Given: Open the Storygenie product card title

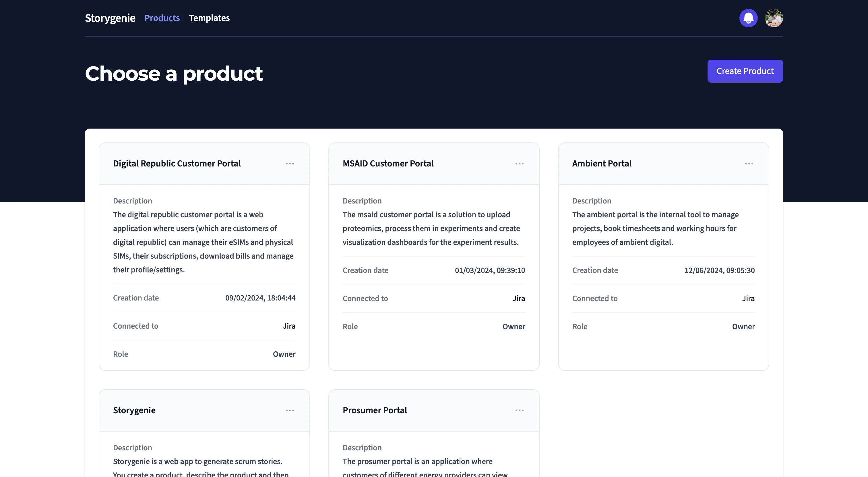Looking at the screenshot, I should (134, 410).
